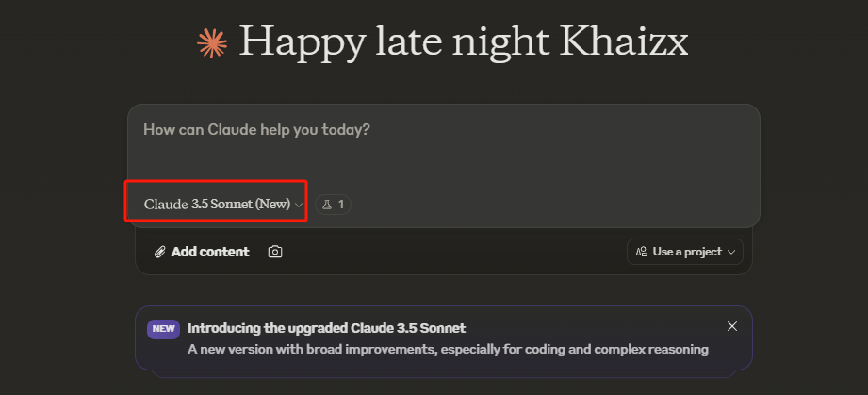
Task: Open the Claude 3.5 Sonnet (New) model selector
Action: pos(217,204)
